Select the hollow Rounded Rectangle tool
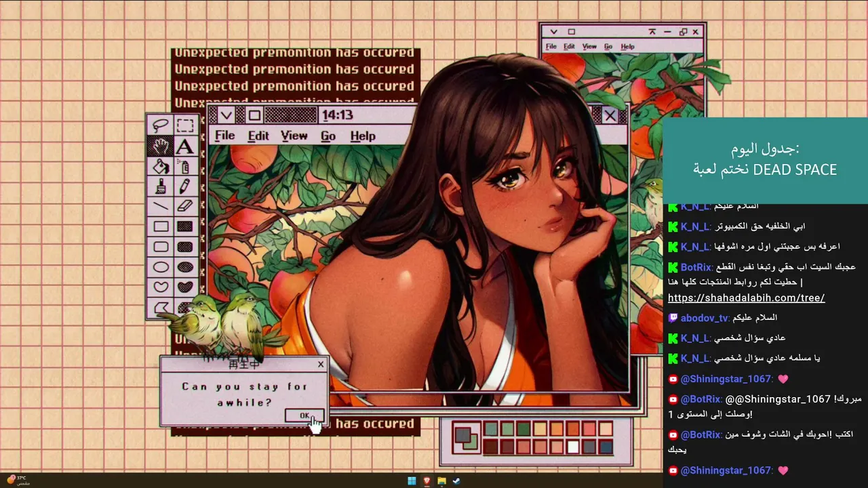The image size is (868, 488). [x=161, y=247]
